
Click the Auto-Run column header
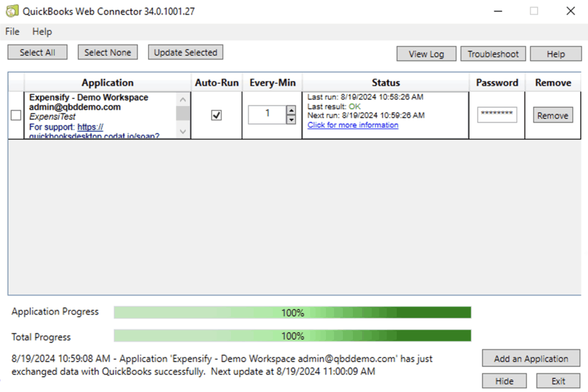pos(217,82)
